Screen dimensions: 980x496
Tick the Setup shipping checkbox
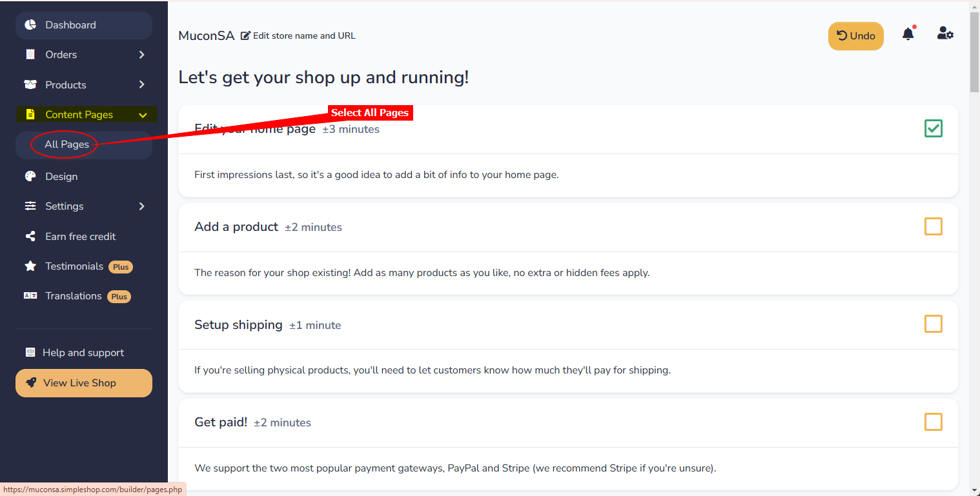point(933,324)
